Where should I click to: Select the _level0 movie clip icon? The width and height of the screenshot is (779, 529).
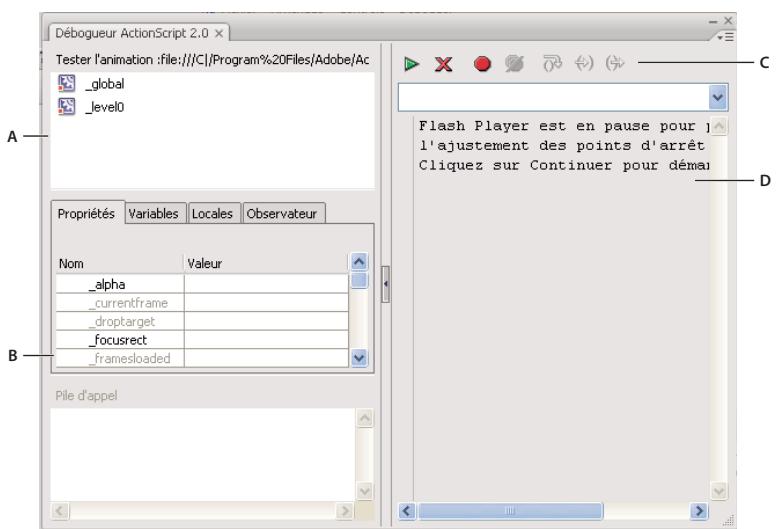click(67, 106)
